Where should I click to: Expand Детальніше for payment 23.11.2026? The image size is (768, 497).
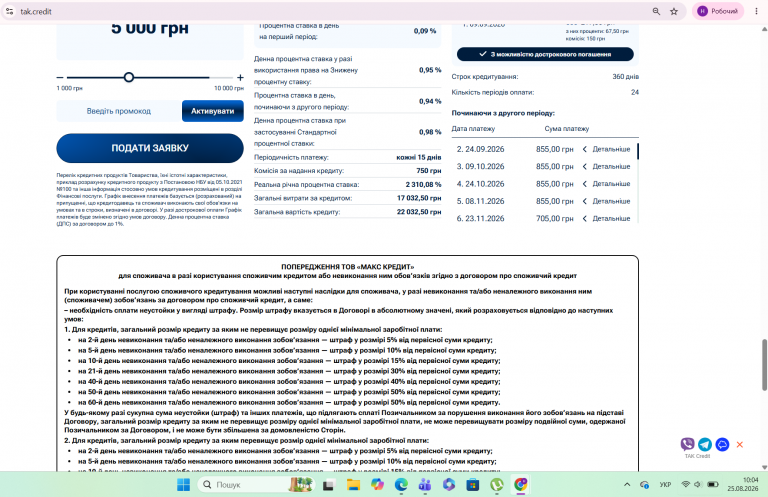606,218
